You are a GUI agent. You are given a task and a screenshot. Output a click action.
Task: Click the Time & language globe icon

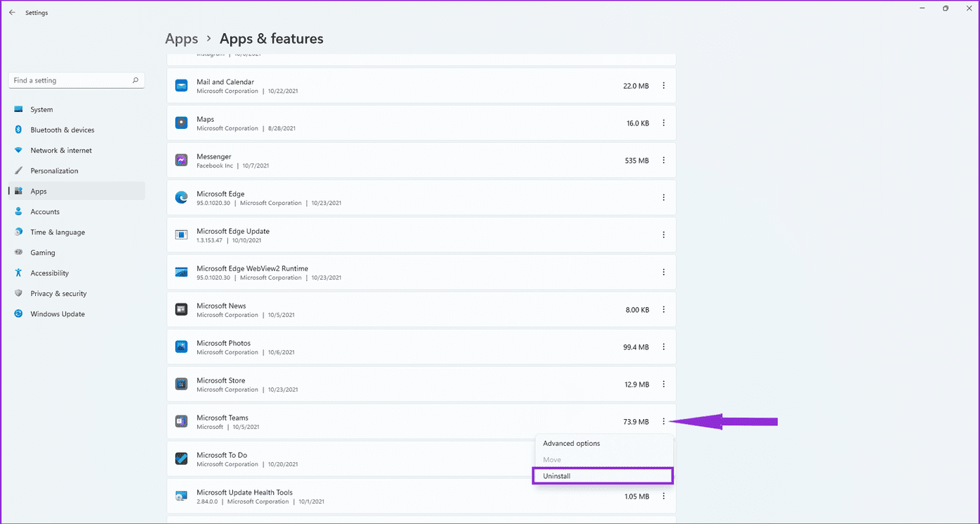click(x=18, y=232)
